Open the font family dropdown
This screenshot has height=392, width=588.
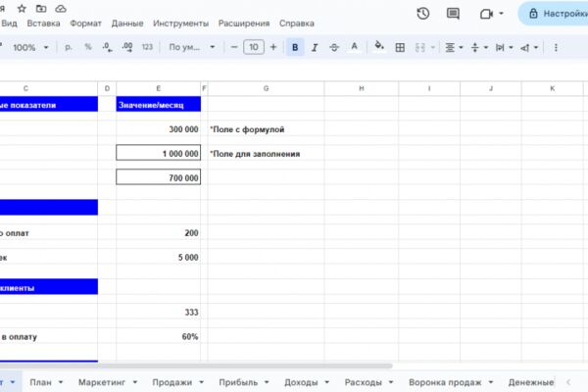tap(192, 47)
